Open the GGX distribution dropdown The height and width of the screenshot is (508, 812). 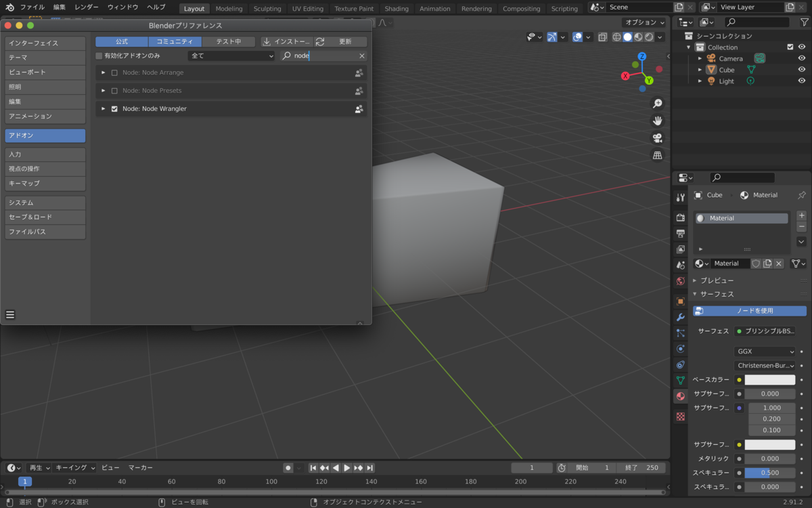point(765,352)
